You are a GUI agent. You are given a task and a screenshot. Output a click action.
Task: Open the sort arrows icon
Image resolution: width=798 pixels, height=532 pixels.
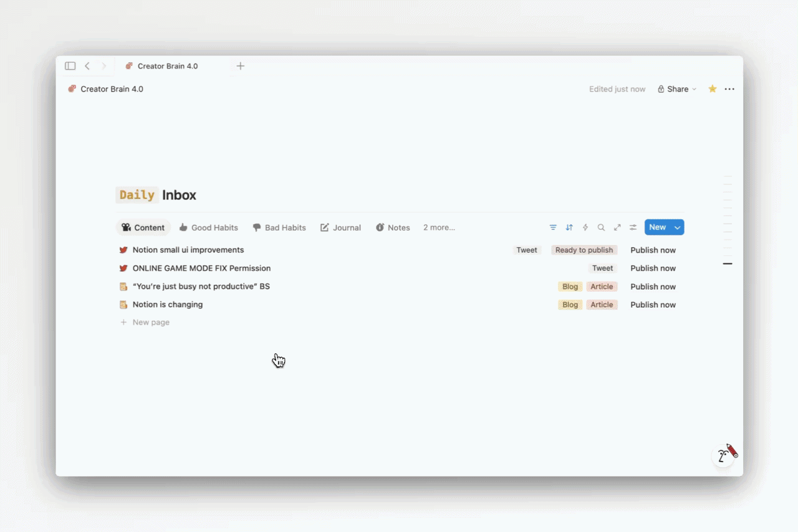(x=569, y=227)
